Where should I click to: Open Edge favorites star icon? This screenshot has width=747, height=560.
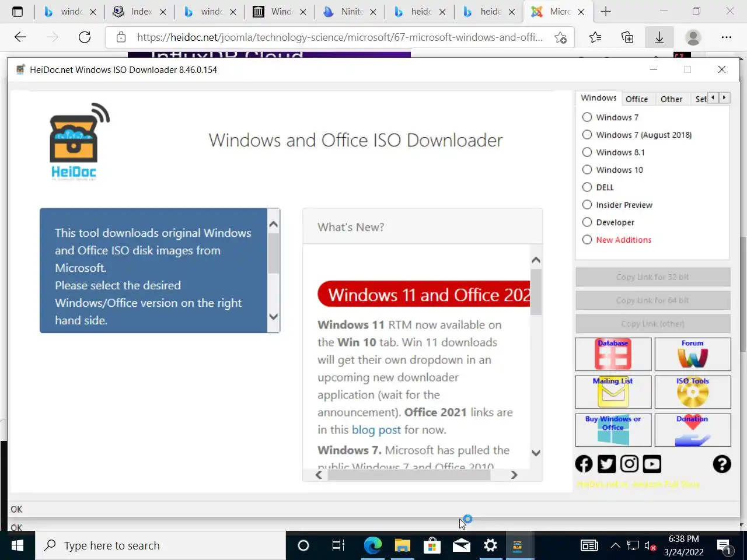595,37
